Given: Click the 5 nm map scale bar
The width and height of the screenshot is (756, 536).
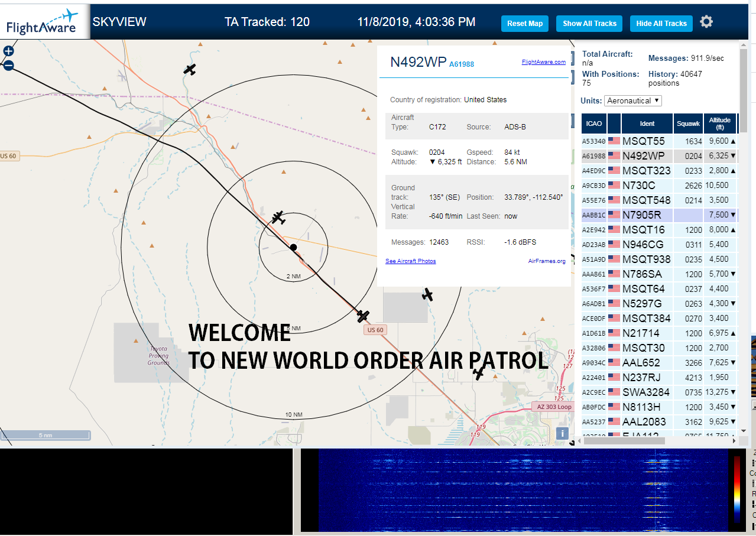Looking at the screenshot, I should coord(46,436).
